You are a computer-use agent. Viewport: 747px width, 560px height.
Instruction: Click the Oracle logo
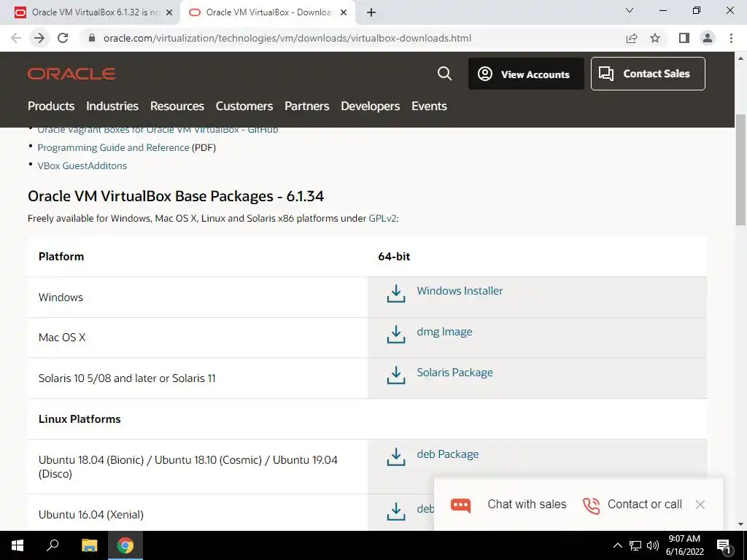(x=71, y=74)
